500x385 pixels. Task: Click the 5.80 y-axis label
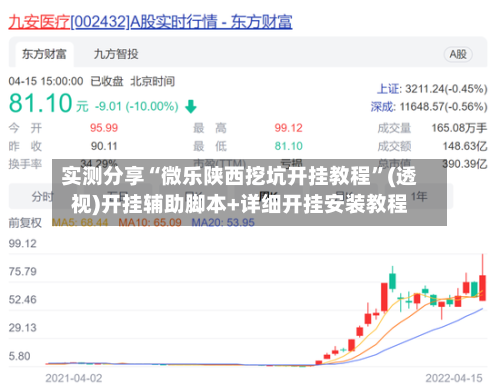tap(19, 356)
